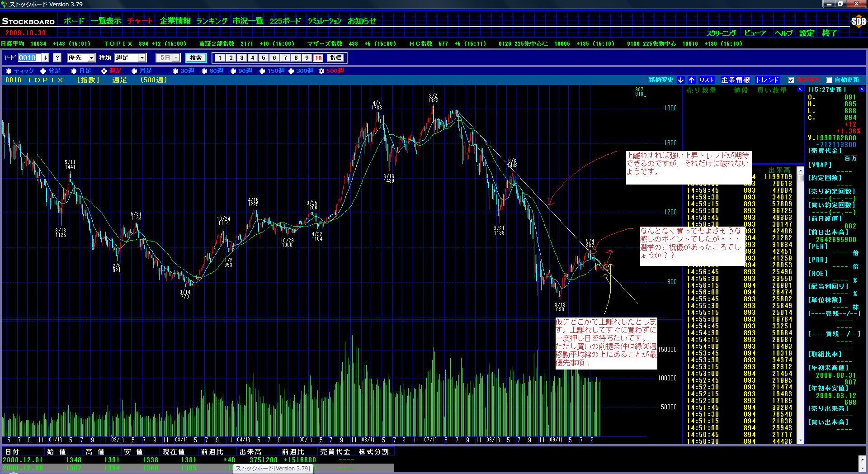Open the スクリーニング screen
This screenshot has height=474, width=868.
pyautogui.click(x=722, y=33)
